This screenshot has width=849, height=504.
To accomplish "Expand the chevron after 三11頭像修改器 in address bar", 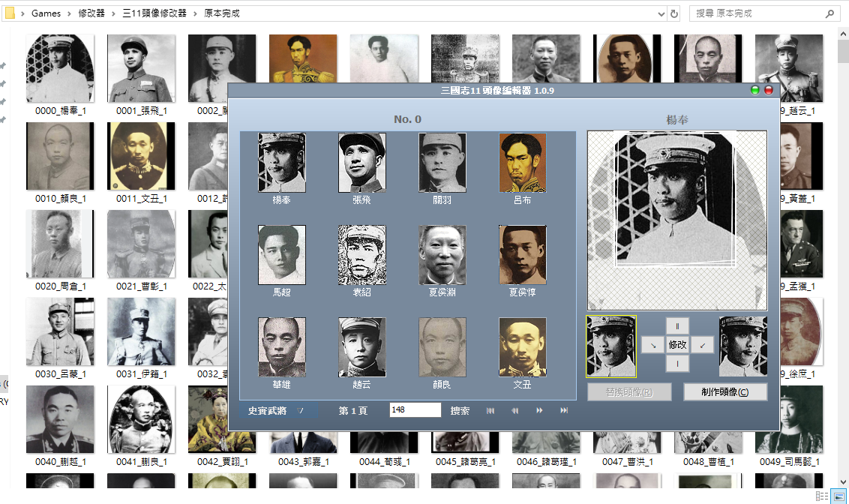I will point(195,13).
